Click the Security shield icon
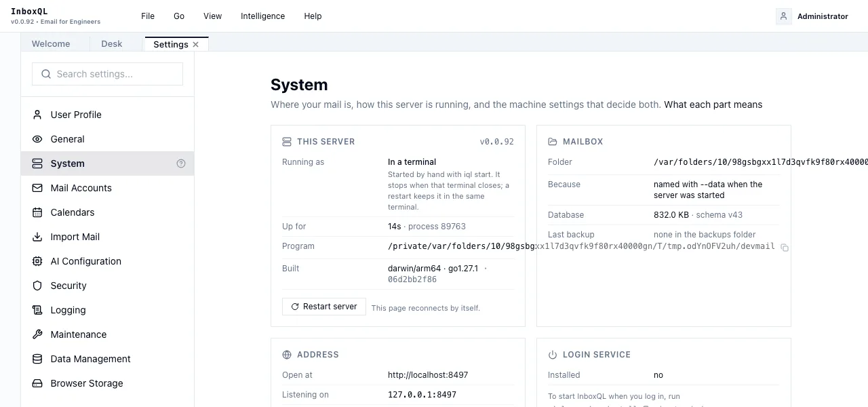This screenshot has height=407, width=868. click(37, 286)
